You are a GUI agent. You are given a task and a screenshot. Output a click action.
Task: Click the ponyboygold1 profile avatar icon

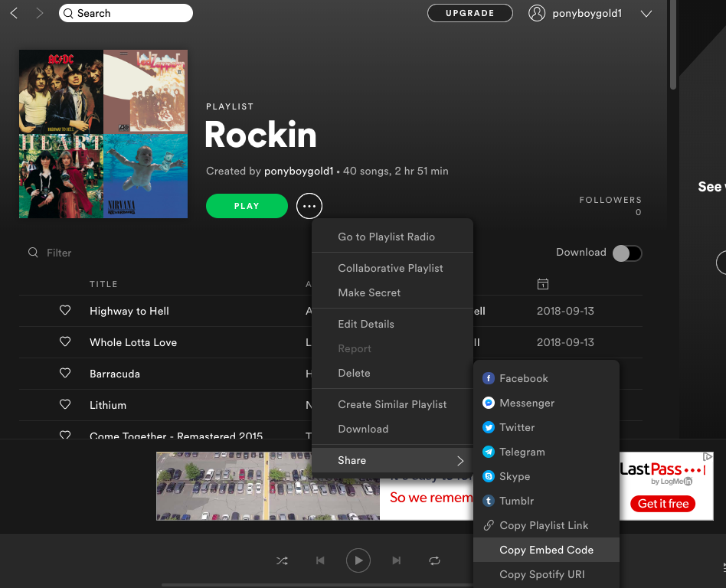click(x=537, y=13)
